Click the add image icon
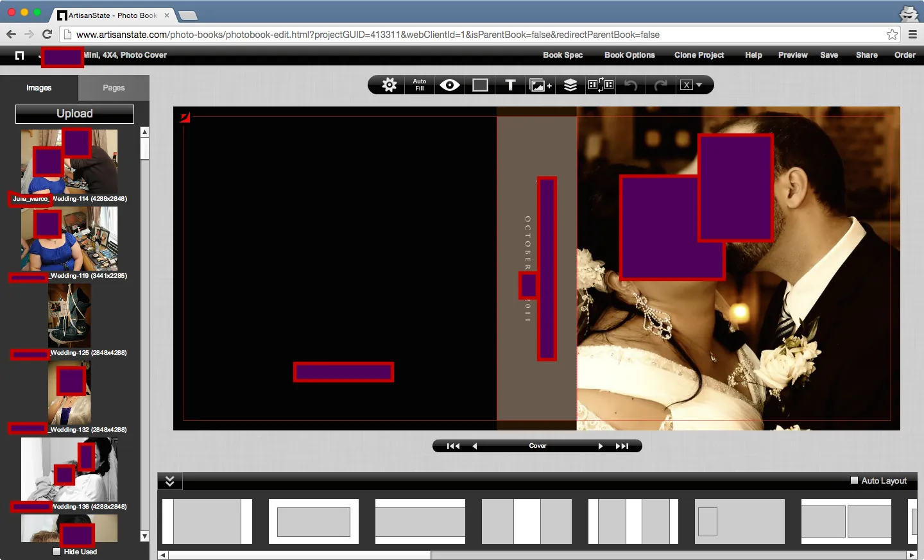Image resolution: width=924 pixels, height=560 pixels. click(x=540, y=85)
